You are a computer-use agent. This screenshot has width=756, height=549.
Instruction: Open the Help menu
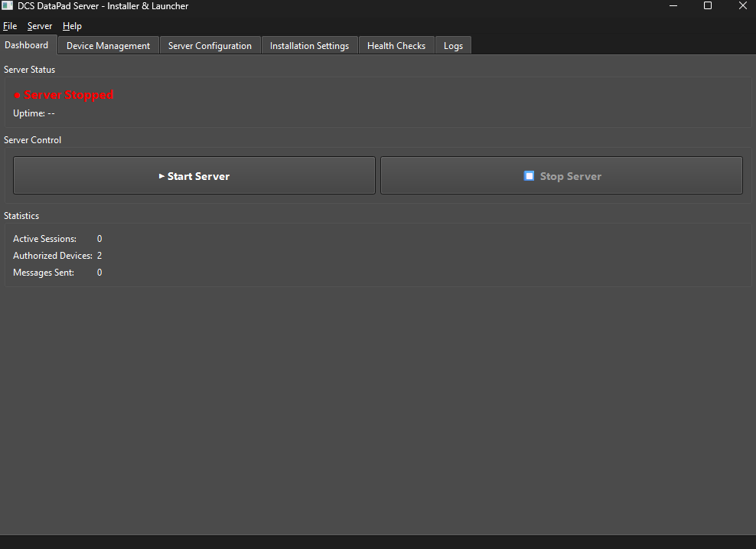click(x=73, y=26)
